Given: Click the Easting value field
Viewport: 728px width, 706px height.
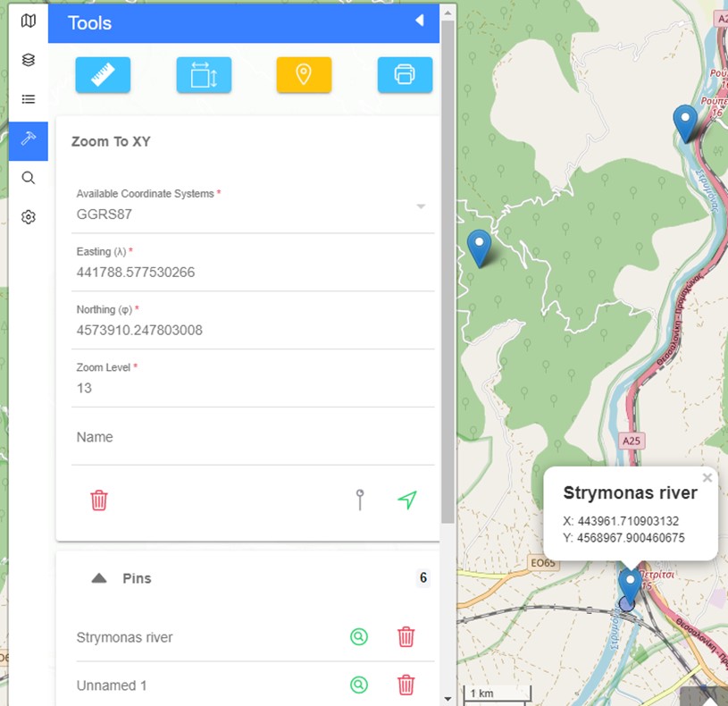Looking at the screenshot, I should (x=250, y=272).
